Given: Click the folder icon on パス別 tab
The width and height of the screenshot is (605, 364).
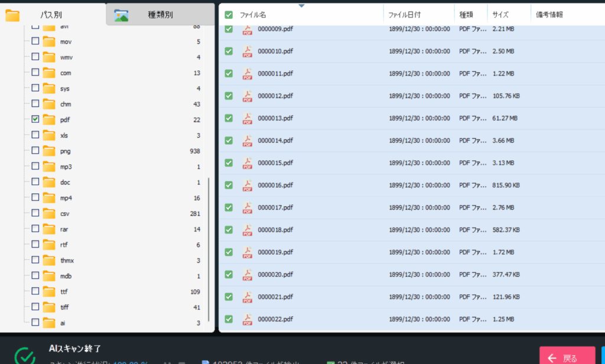Looking at the screenshot, I should pos(12,15).
